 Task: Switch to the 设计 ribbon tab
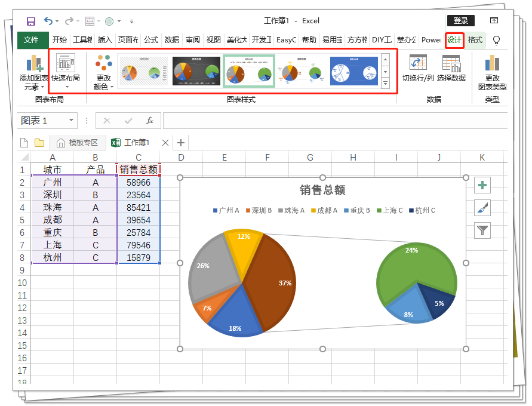point(454,40)
